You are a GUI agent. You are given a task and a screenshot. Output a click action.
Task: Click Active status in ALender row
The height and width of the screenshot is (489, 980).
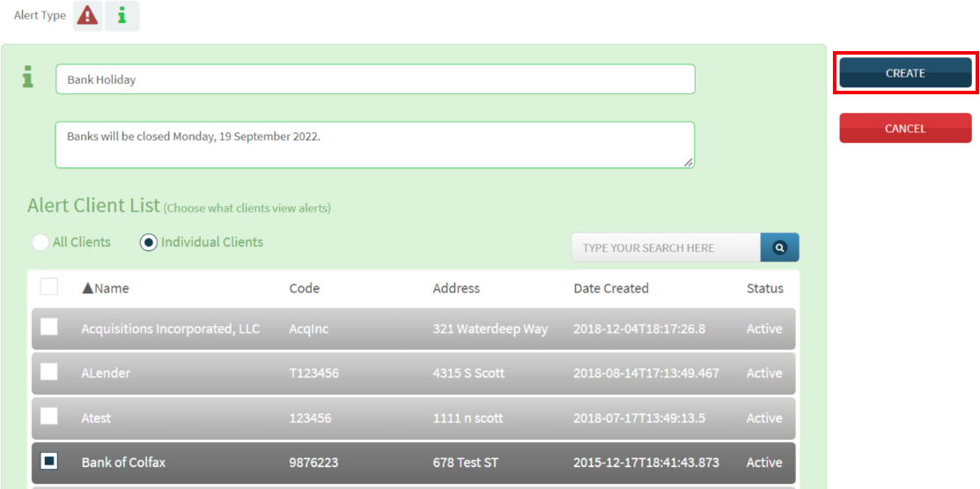[764, 374]
